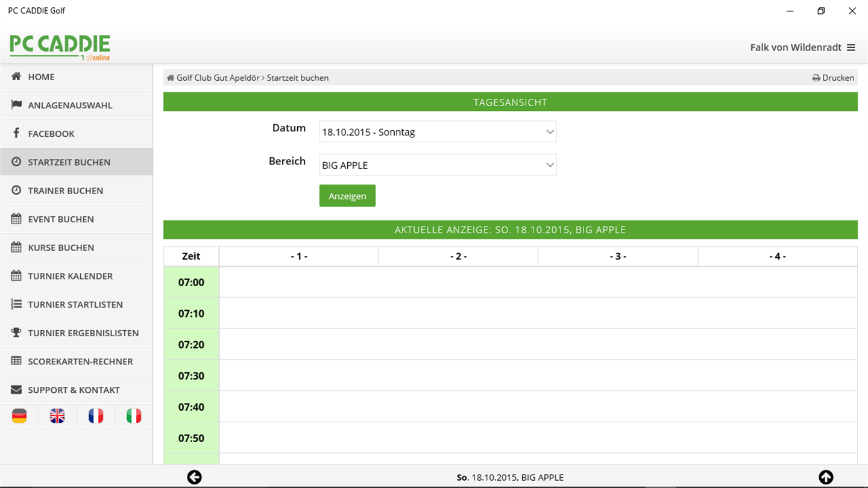The image size is (868, 488).
Task: Restore down the PC CADDIE Golf window
Action: 821,11
